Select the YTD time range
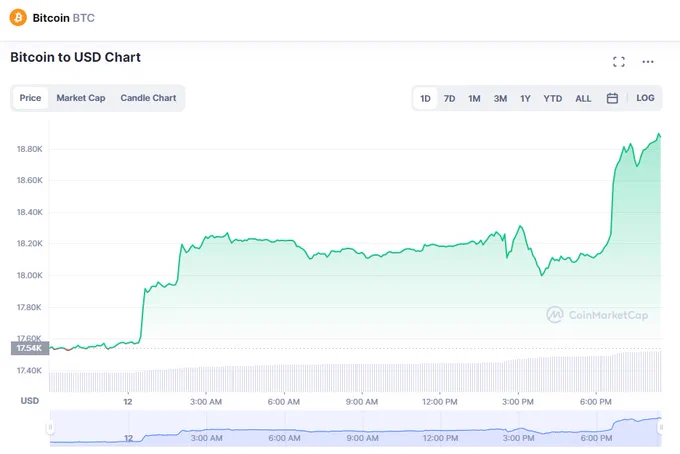 552,98
